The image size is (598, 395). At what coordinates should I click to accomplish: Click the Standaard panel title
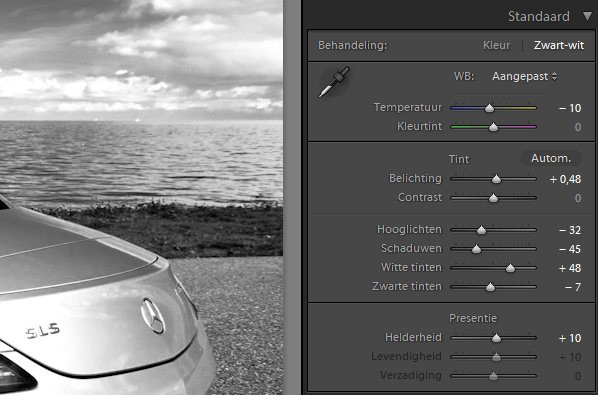click(539, 16)
